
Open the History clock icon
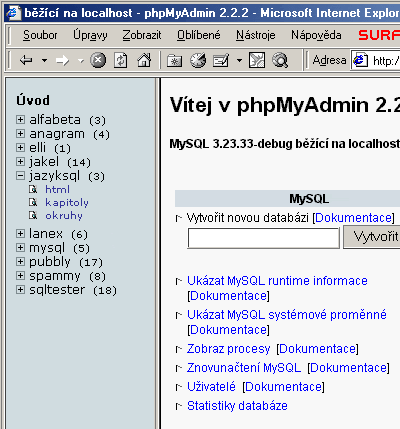[x=198, y=60]
